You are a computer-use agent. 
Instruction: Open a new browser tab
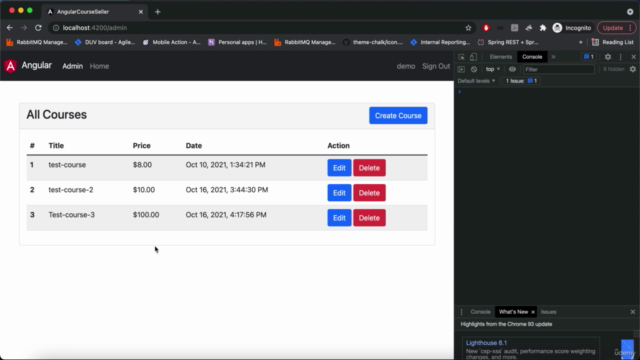click(158, 12)
